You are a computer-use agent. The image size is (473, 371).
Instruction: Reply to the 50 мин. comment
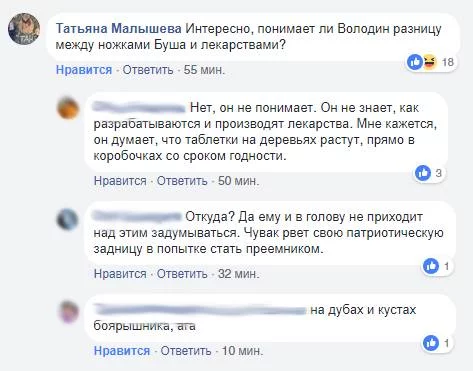(182, 181)
